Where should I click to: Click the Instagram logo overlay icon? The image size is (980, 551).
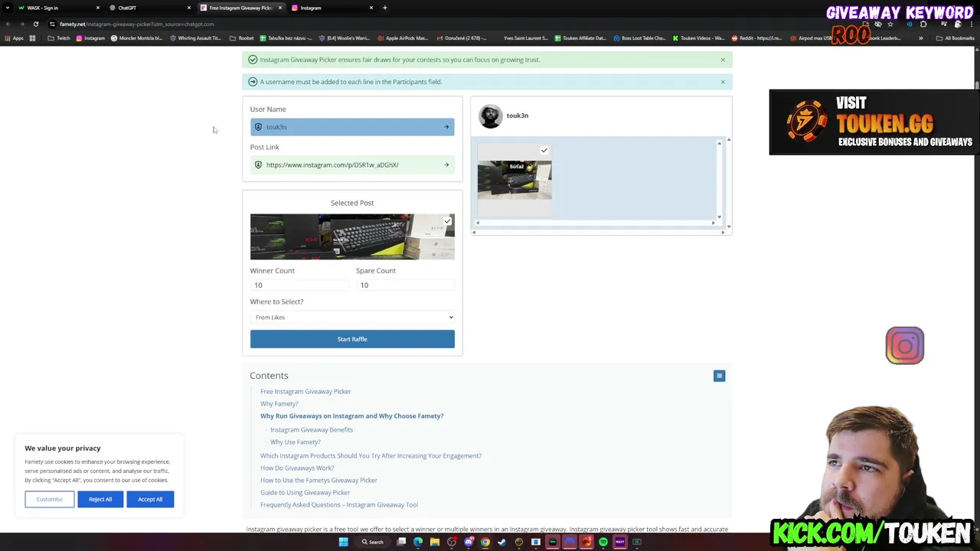pos(905,346)
